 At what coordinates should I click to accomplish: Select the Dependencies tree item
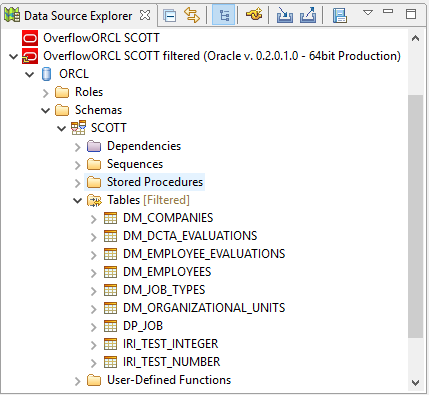point(144,146)
